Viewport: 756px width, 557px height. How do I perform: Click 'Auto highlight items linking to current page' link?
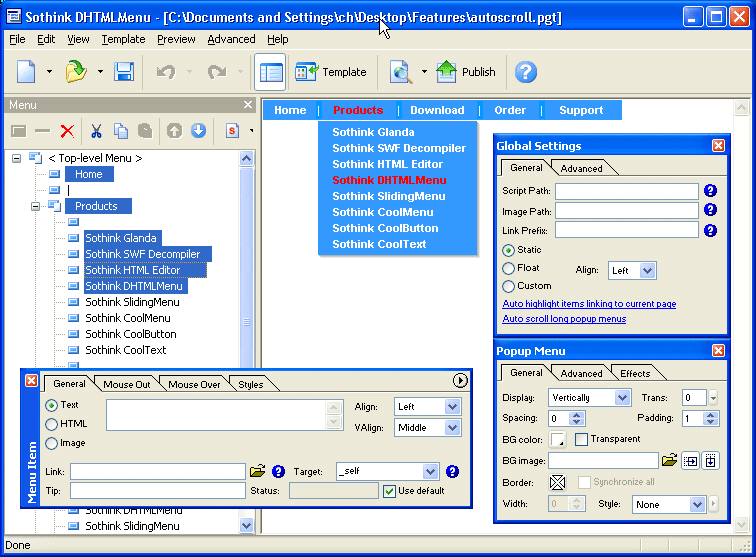(x=589, y=304)
